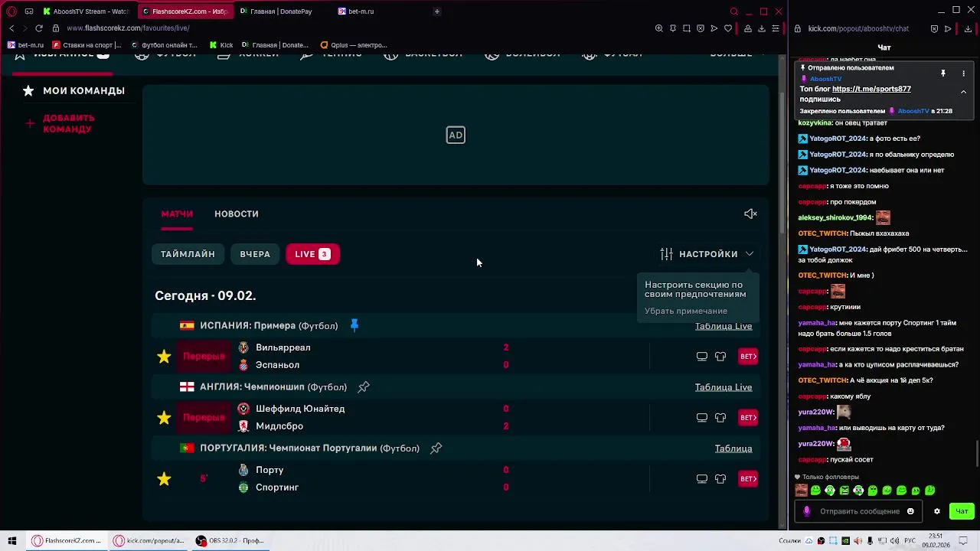Open the jersey lineup icon for Villarreal–Espanyol
The width and height of the screenshot is (980, 551).
pos(720,357)
